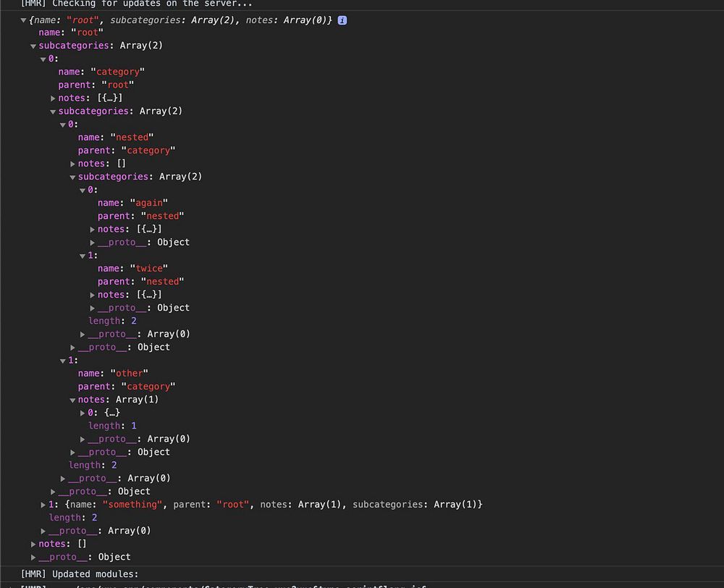Expand __proto__: Array(0) below length: 1
The height and width of the screenshot is (588, 724).
click(83, 440)
